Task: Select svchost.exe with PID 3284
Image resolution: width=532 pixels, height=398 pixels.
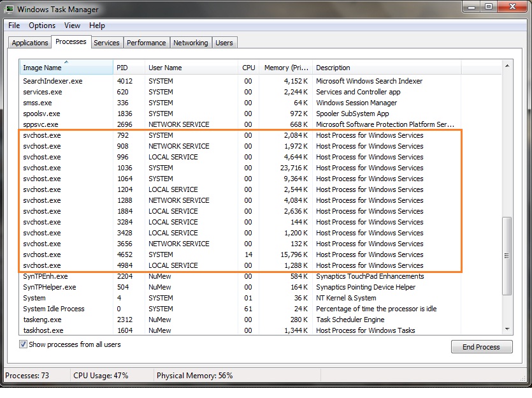Action: (x=240, y=223)
